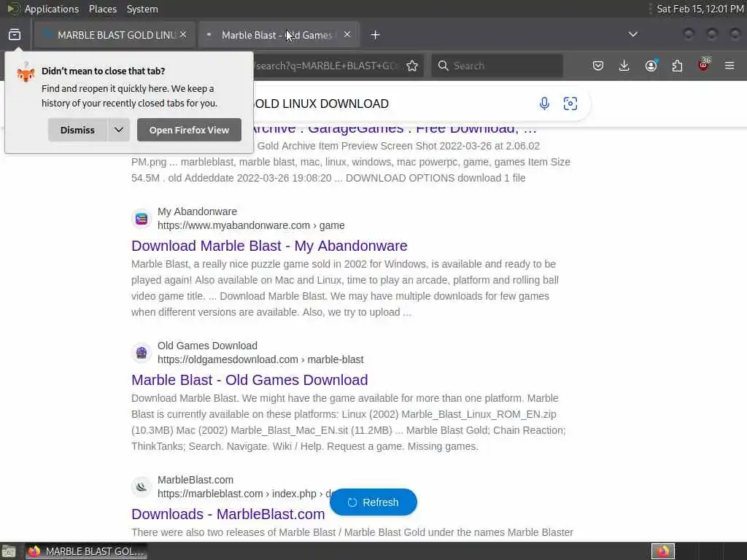The image size is (747, 560).
Task: Open Firefox View tab overview icon
Action: [x=15, y=35]
